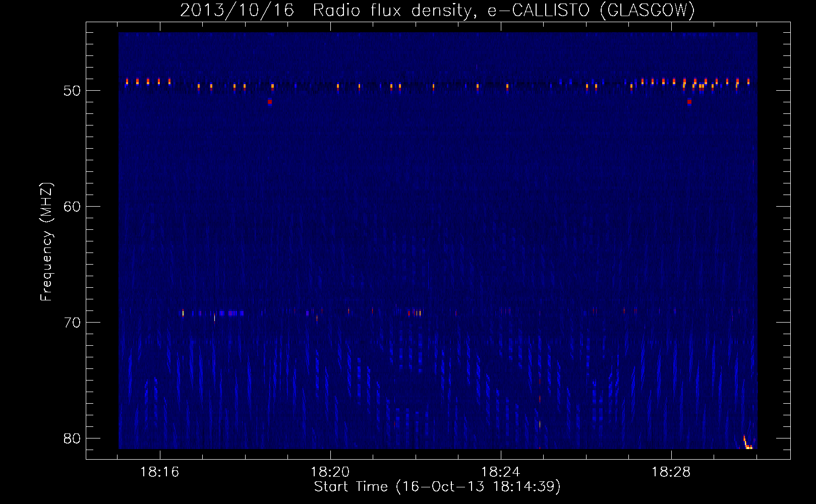The height and width of the screenshot is (504, 816).
Task: Select the 80 frequency tick label
Action: tap(72, 438)
